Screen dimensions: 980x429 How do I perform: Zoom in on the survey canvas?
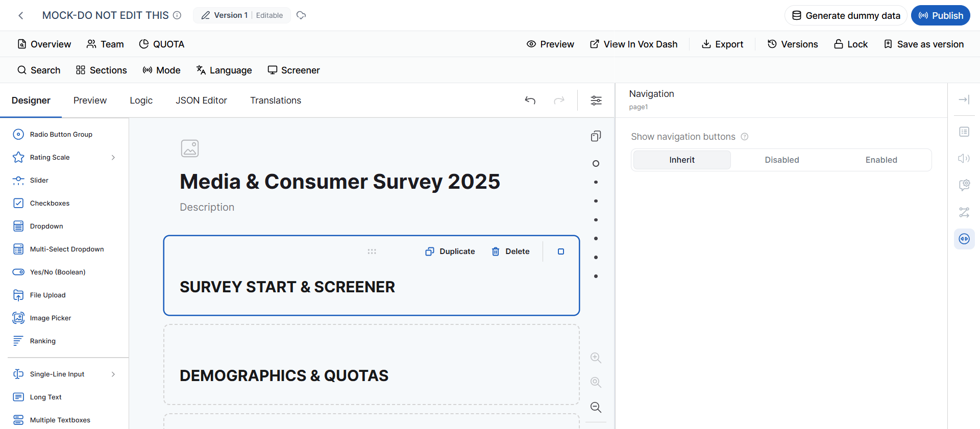[x=596, y=358]
